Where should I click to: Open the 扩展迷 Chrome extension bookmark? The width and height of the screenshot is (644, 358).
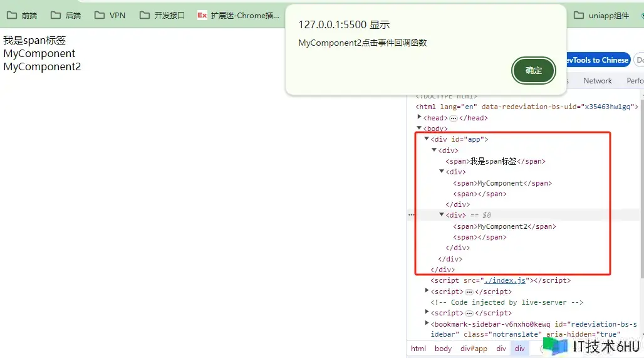pos(239,16)
